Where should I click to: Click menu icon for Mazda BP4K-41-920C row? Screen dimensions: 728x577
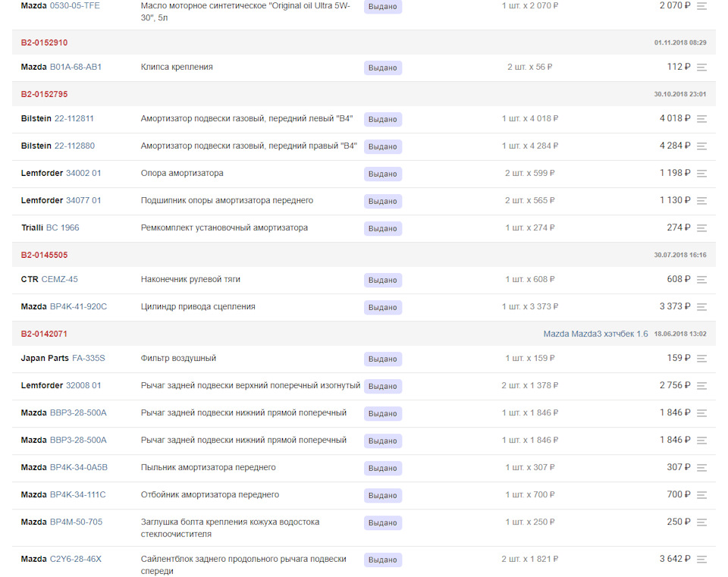[x=701, y=307]
